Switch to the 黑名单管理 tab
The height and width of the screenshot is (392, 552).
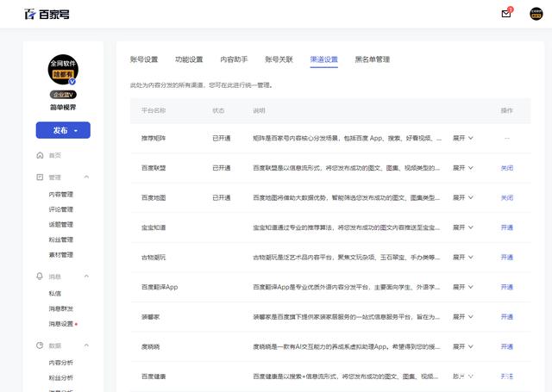pos(373,59)
